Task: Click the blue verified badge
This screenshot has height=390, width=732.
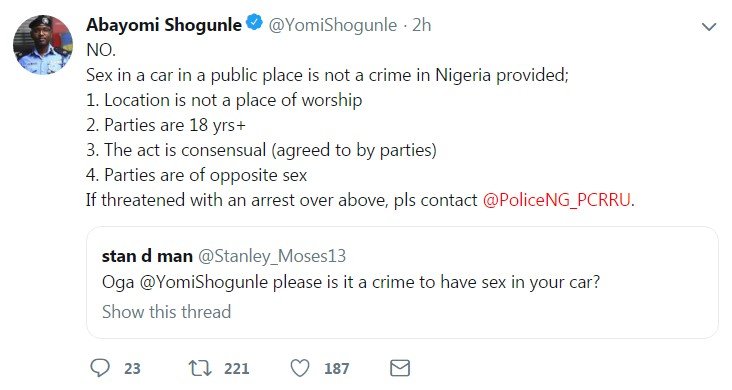Action: [254, 23]
